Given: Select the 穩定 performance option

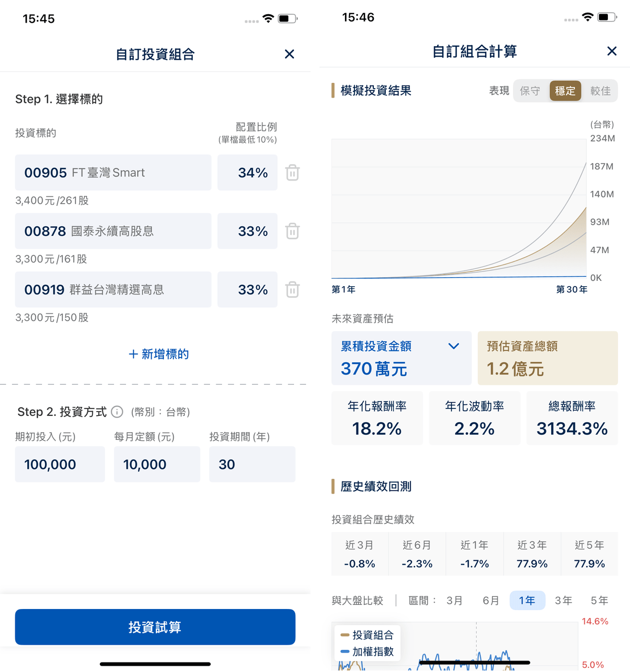Looking at the screenshot, I should 565,91.
